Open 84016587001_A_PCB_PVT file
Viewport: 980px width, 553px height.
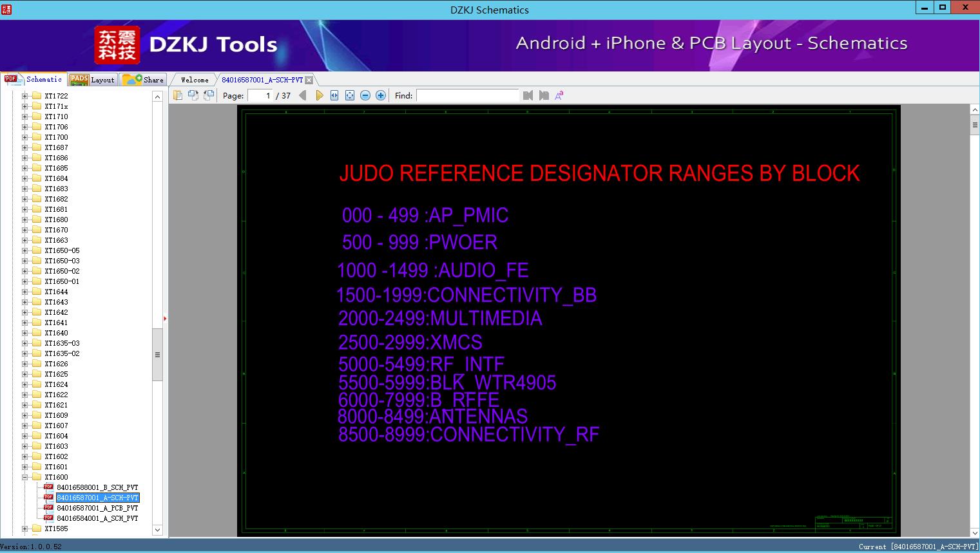97,508
